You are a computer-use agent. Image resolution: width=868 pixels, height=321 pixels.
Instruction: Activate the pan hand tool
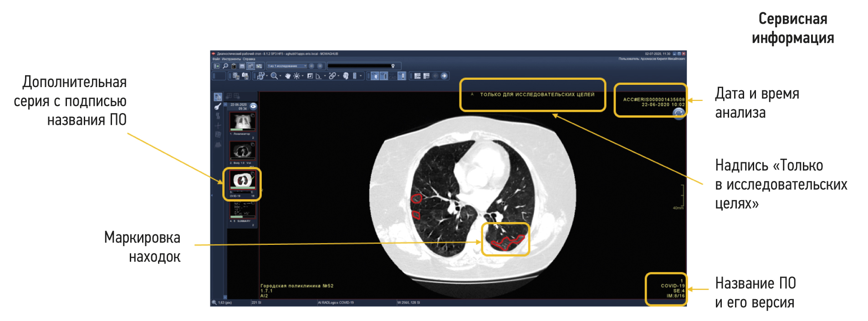pos(288,76)
